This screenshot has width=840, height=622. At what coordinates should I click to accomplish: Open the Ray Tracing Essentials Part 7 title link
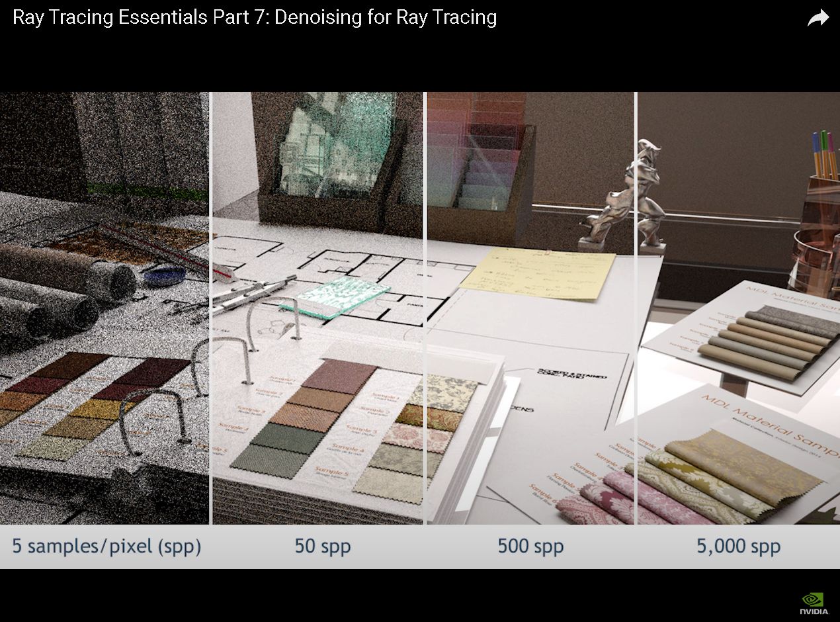(x=255, y=17)
